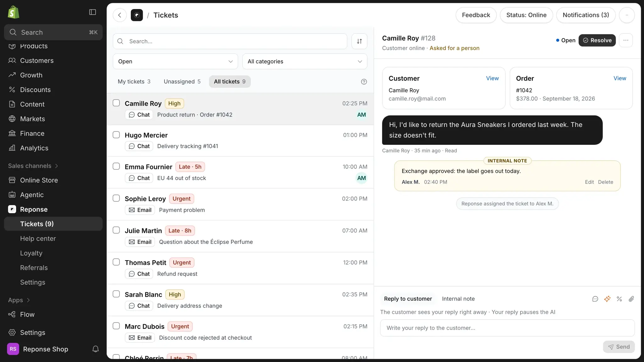Insert a saved reply via chat bubble icon
Image resolution: width=644 pixels, height=362 pixels.
(595, 299)
